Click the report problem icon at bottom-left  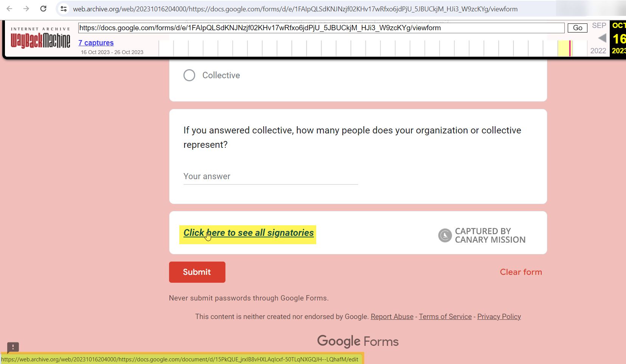[13, 347]
